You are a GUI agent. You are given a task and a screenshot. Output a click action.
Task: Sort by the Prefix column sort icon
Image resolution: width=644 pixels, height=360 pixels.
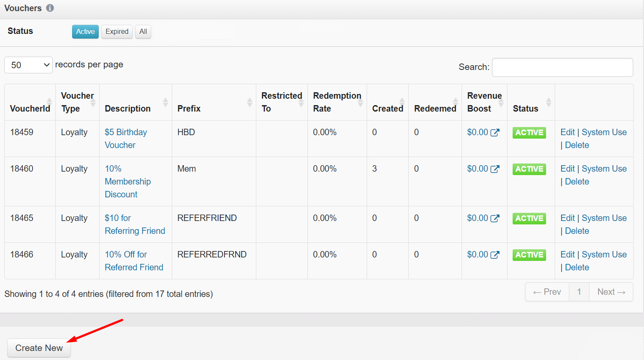[x=249, y=102]
